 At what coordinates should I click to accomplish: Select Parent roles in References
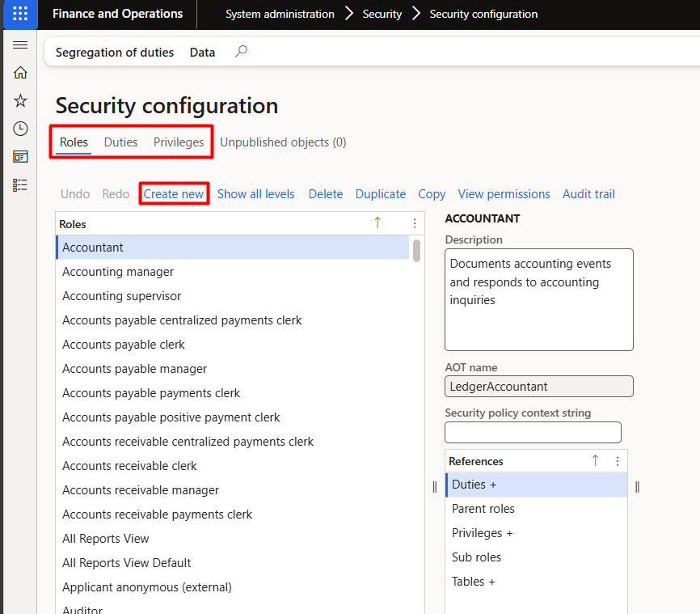click(536, 509)
